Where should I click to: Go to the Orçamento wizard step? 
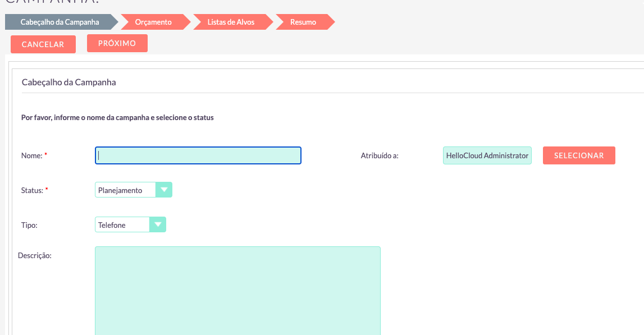[154, 22]
